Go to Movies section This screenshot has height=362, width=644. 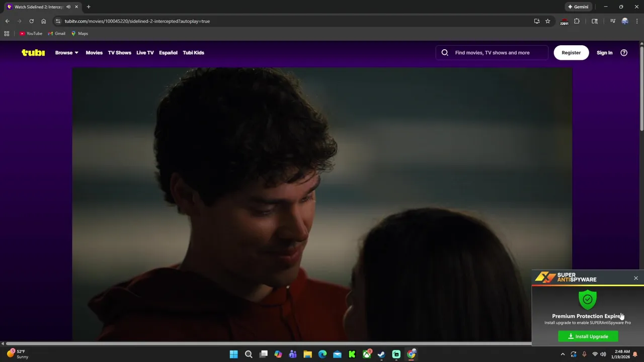click(x=94, y=52)
